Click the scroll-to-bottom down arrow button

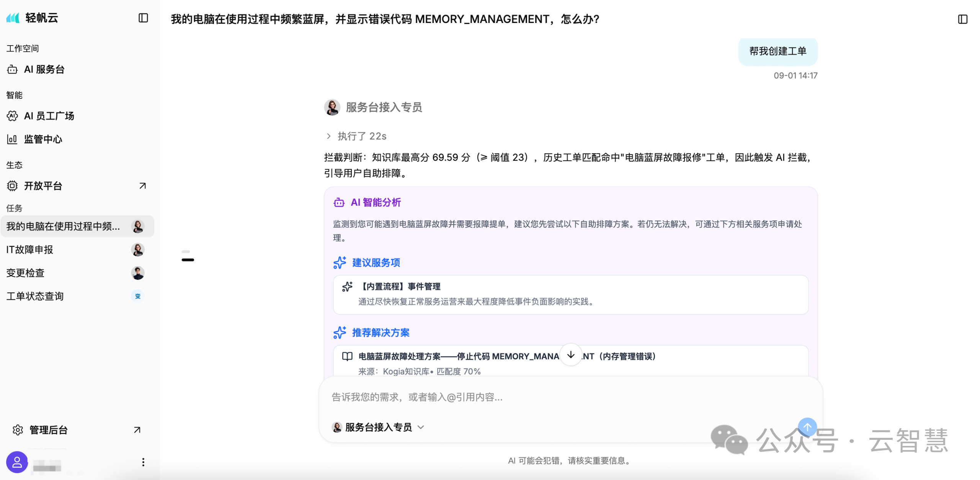[571, 354]
